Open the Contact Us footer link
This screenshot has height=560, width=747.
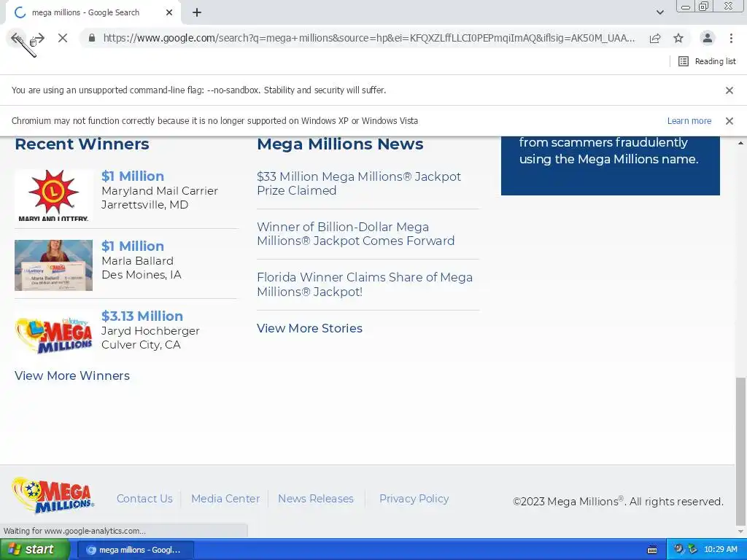pyautogui.click(x=144, y=499)
